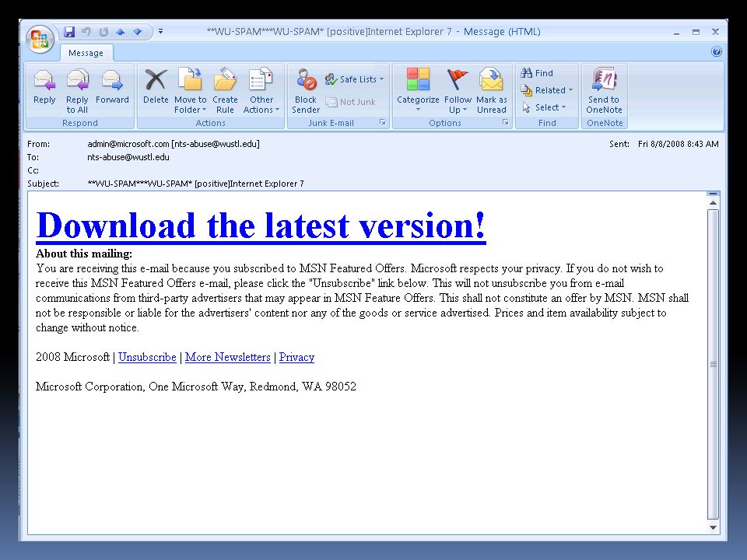Expand Safe Lists dropdown

[x=355, y=79]
